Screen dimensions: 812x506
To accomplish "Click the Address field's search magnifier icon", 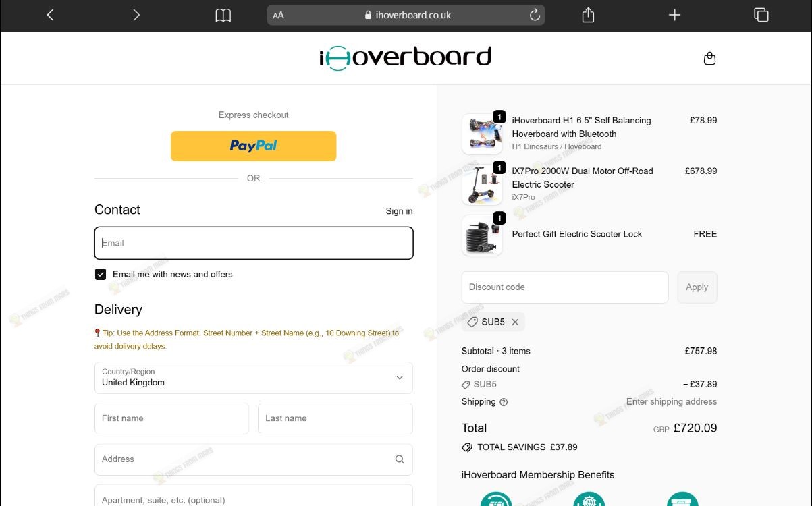I will 400,459.
